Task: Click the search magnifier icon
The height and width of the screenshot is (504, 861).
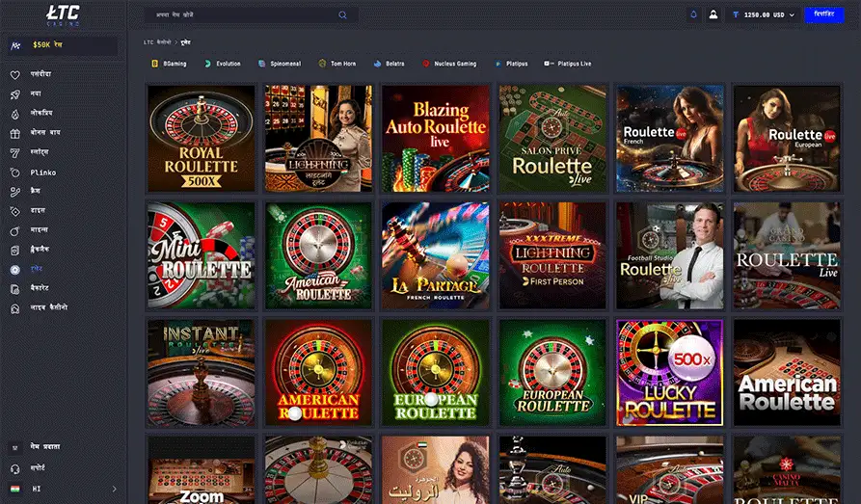Action: coord(342,14)
